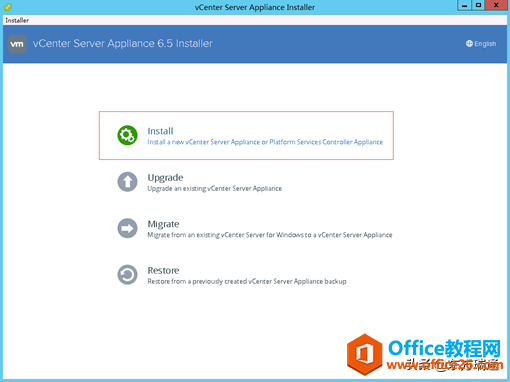This screenshot has width=510, height=382.
Task: Click the green Install gear icon
Action: 127,135
